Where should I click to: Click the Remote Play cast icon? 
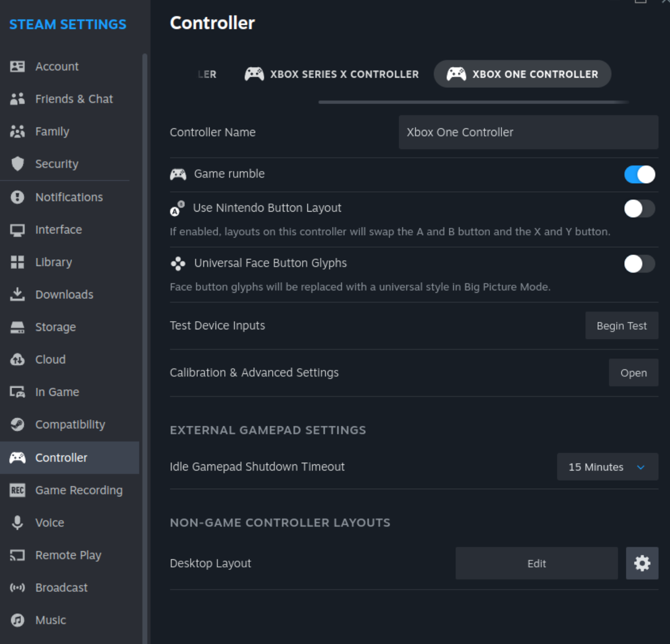(17, 555)
